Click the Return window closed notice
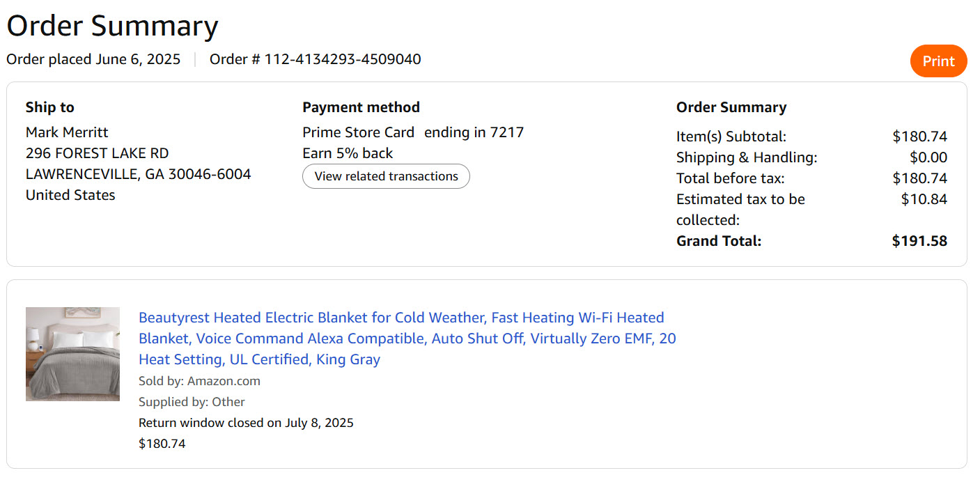The width and height of the screenshot is (980, 482). pos(246,423)
